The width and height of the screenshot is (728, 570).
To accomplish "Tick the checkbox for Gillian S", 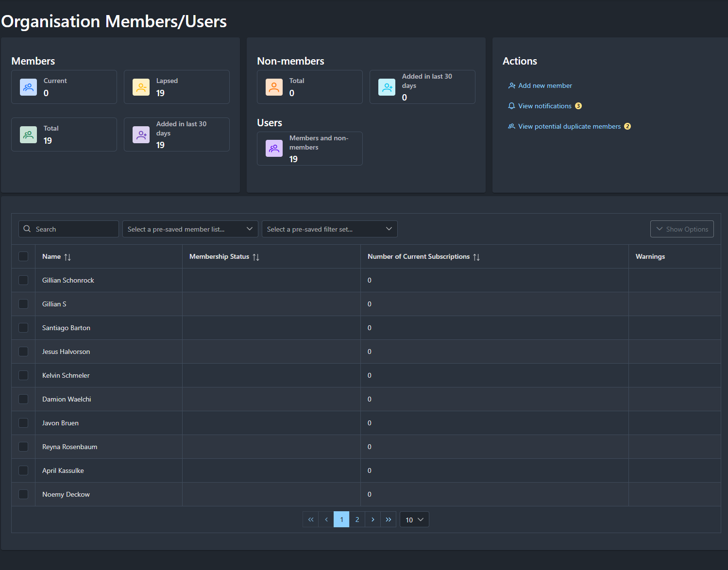I will (x=23, y=304).
